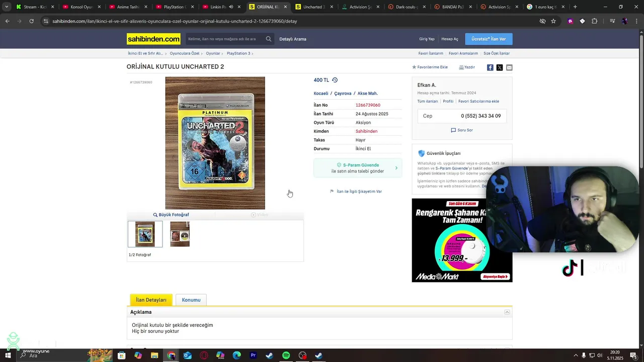Open the İkinci El ve Sıfır Alışveriş breadcrumb

[145, 53]
